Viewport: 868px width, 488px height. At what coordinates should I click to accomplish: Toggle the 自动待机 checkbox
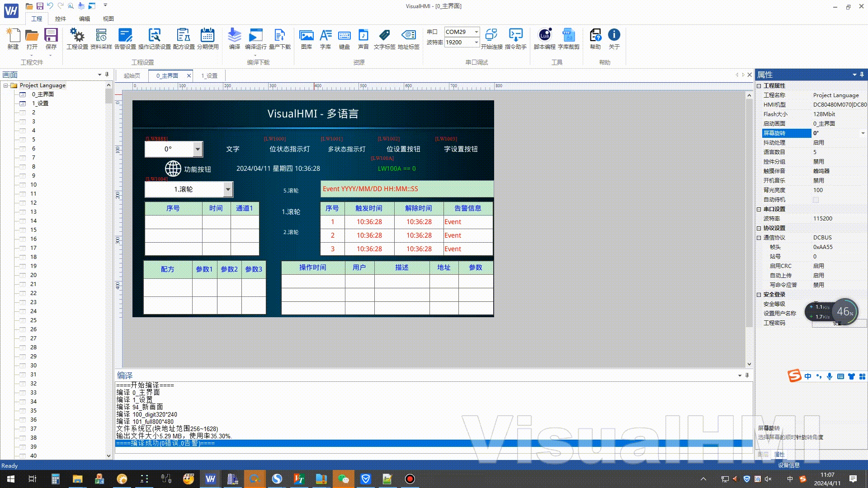pyautogui.click(x=816, y=200)
